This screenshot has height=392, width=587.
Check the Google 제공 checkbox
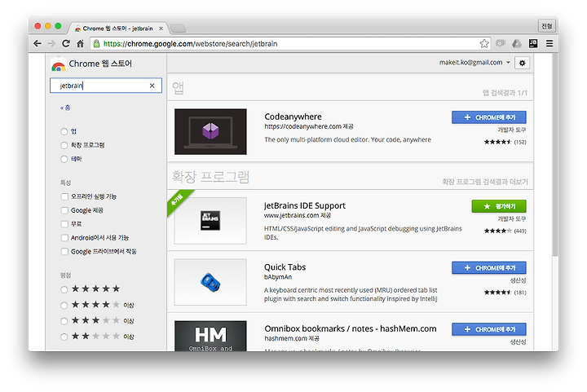64,210
